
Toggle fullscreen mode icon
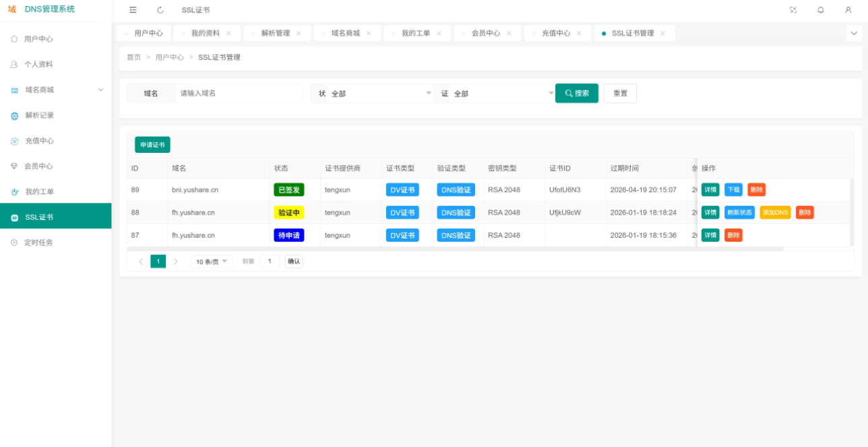pyautogui.click(x=793, y=10)
